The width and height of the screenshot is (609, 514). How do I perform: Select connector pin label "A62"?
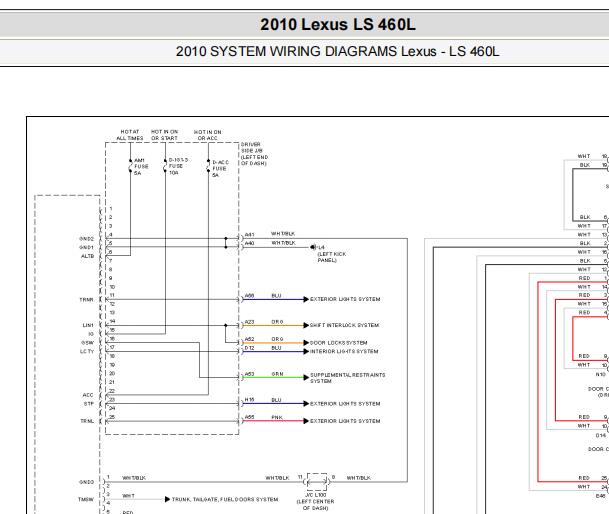click(x=249, y=339)
